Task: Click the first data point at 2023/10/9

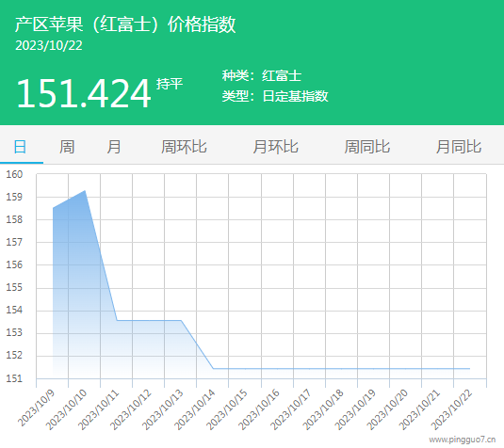Action: point(53,208)
